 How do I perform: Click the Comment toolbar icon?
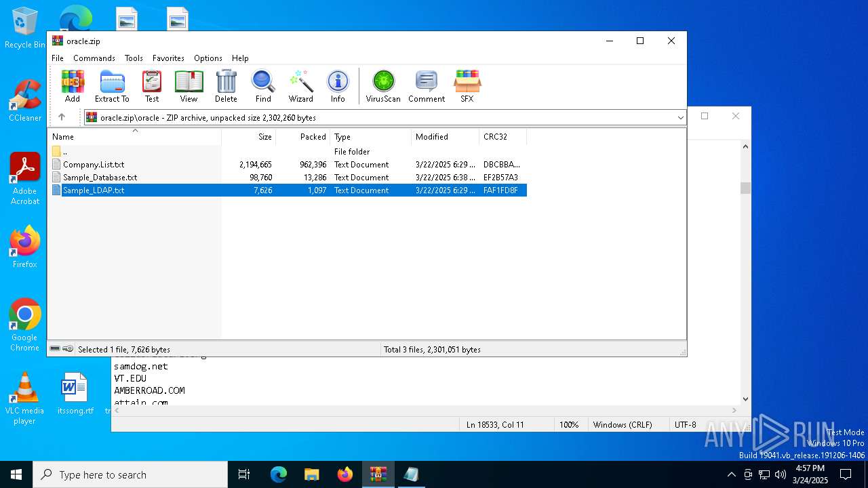pos(427,86)
